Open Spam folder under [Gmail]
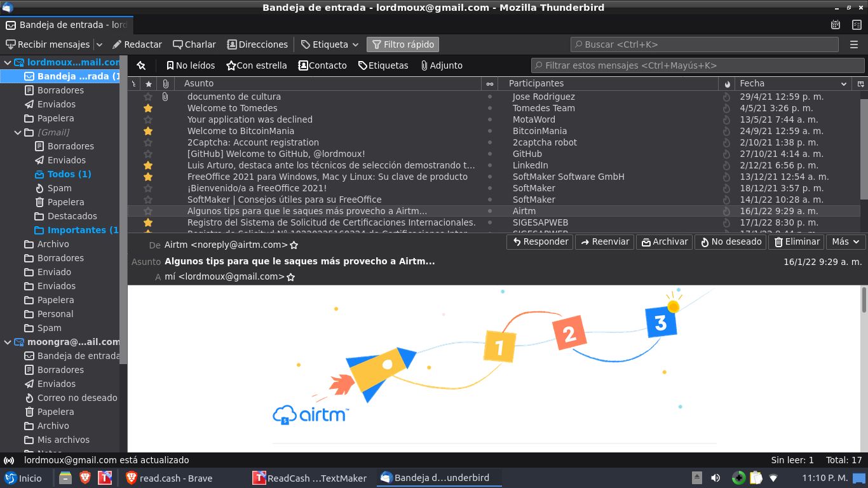The width and height of the screenshot is (868, 488). click(x=59, y=188)
